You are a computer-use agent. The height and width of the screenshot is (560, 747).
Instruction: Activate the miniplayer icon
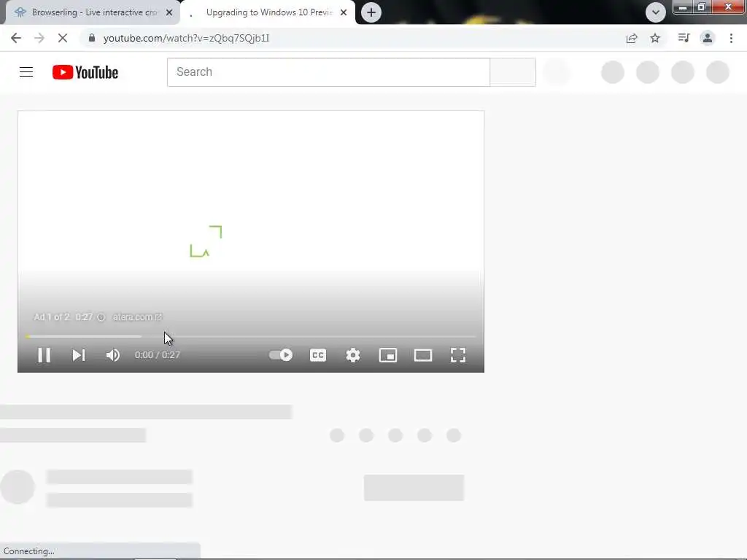(388, 355)
